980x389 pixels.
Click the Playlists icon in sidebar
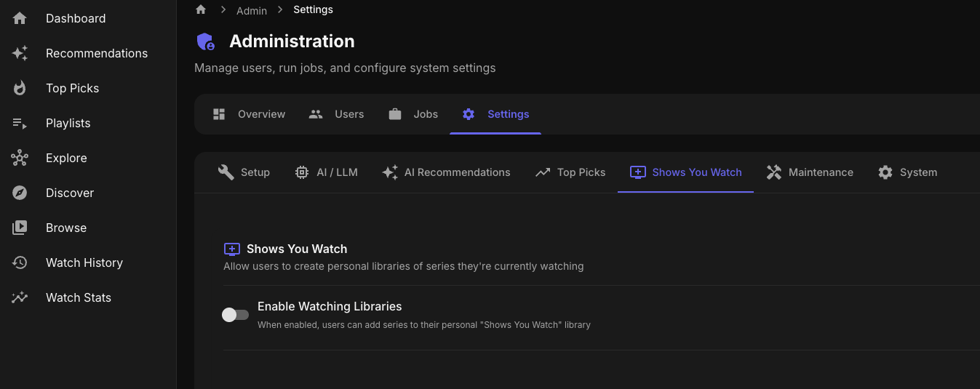point(20,123)
